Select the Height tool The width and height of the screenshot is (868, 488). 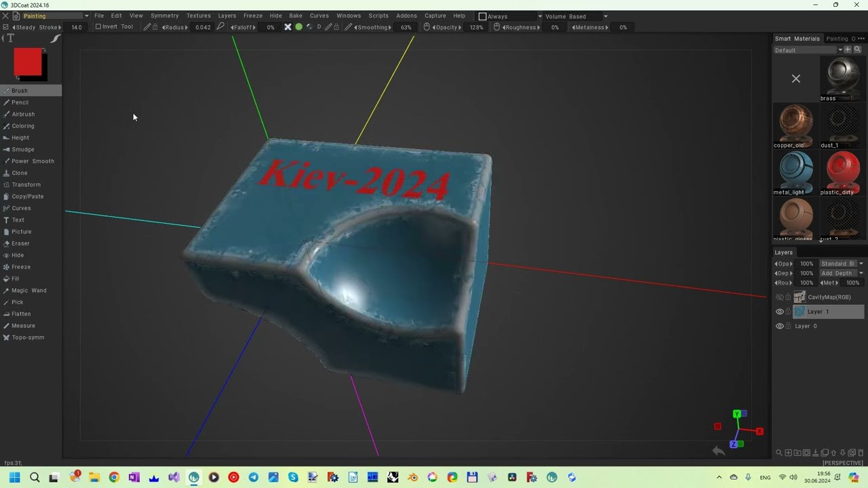(x=31, y=138)
